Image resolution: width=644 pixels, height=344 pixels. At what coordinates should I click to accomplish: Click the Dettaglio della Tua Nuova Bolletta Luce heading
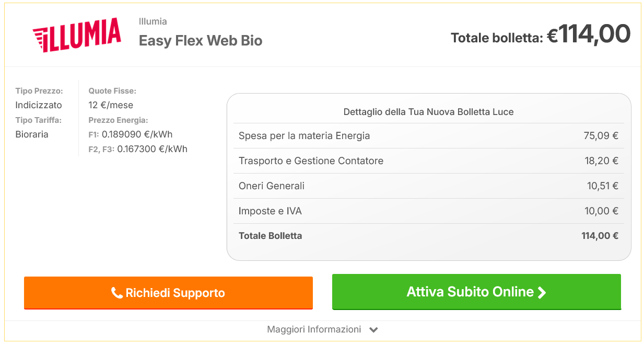(x=428, y=112)
